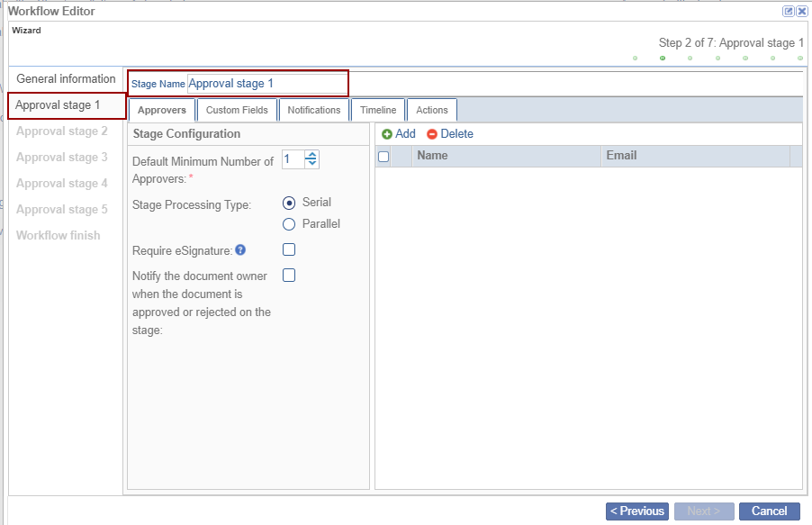Click the green Add approver icon
The height and width of the screenshot is (525, 812).
click(x=387, y=134)
